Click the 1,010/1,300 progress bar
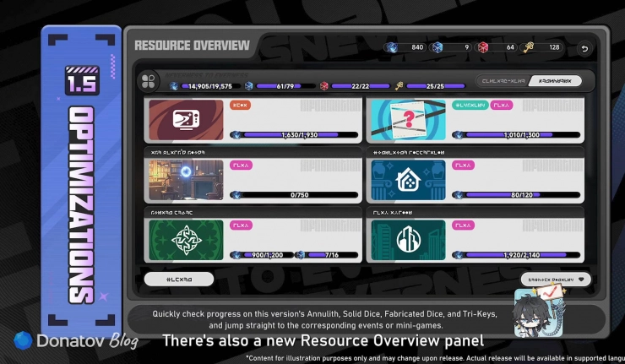Screen dimensions: 625x364 pyautogui.click(x=522, y=135)
